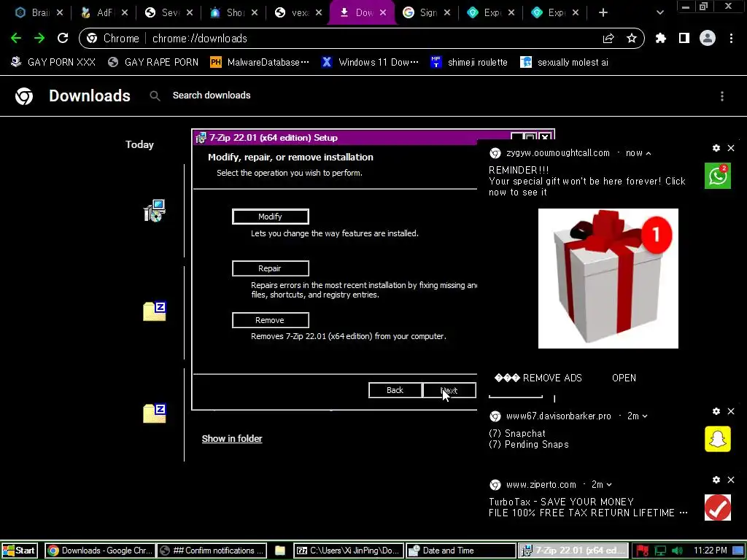This screenshot has width=747, height=560.
Task: Open the Windows 11 Dow bookmark
Action: point(370,63)
